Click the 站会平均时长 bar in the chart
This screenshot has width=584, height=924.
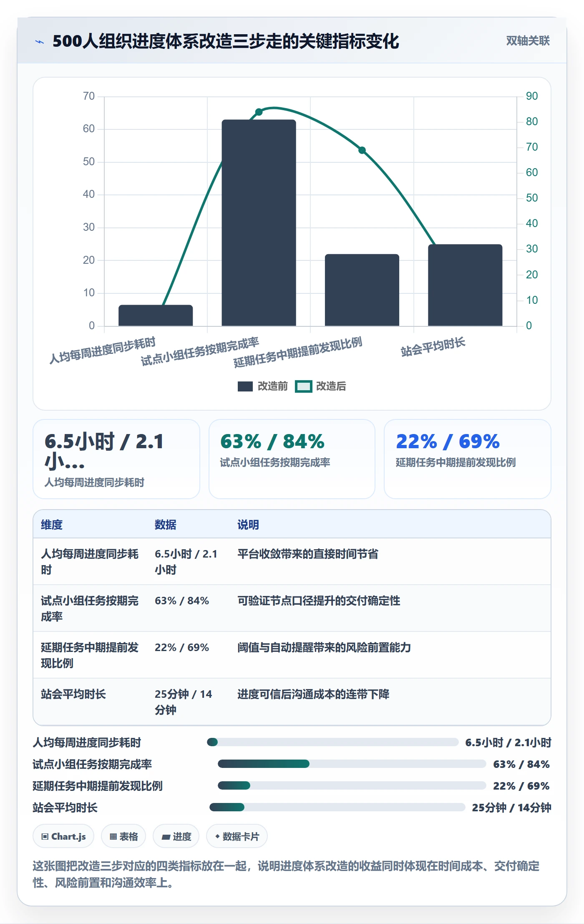click(x=465, y=285)
